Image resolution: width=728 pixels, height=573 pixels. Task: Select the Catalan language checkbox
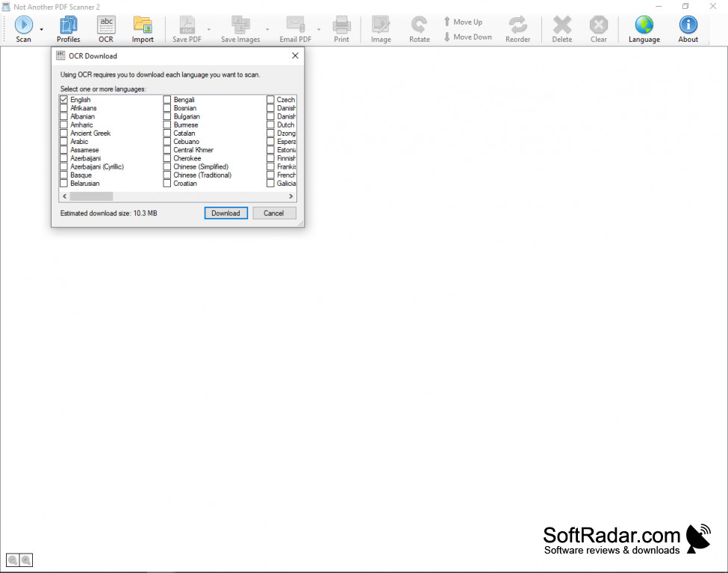pyautogui.click(x=167, y=133)
